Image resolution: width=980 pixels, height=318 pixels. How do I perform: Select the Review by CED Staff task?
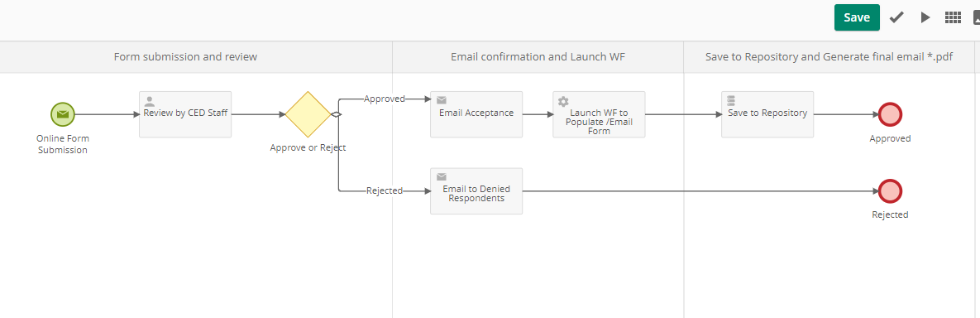185,114
